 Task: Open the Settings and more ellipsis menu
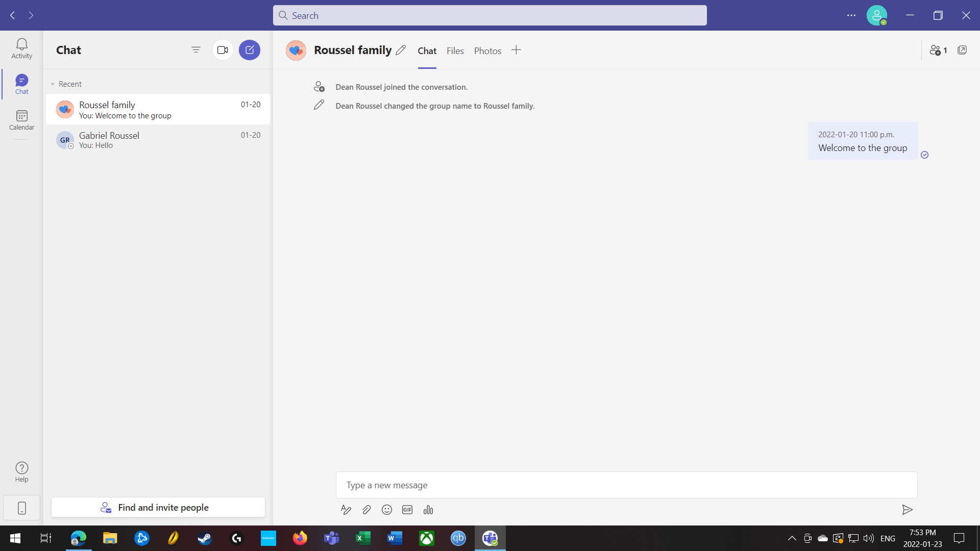851,15
